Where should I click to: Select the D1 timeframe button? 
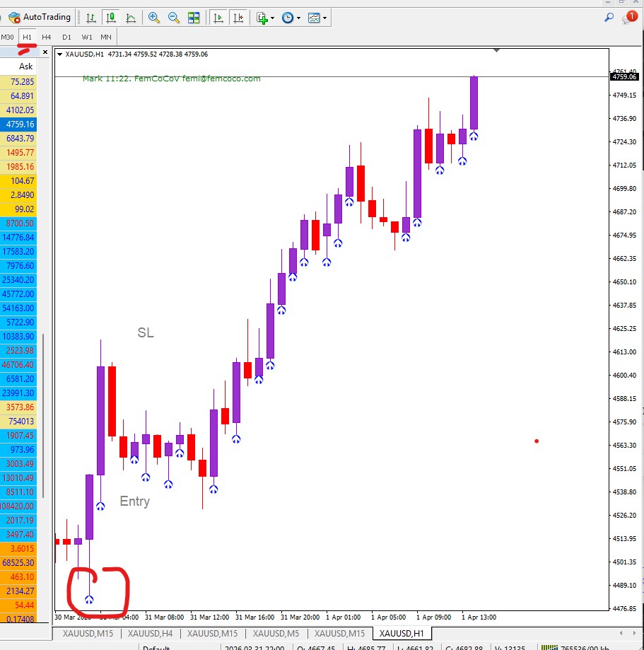(66, 37)
